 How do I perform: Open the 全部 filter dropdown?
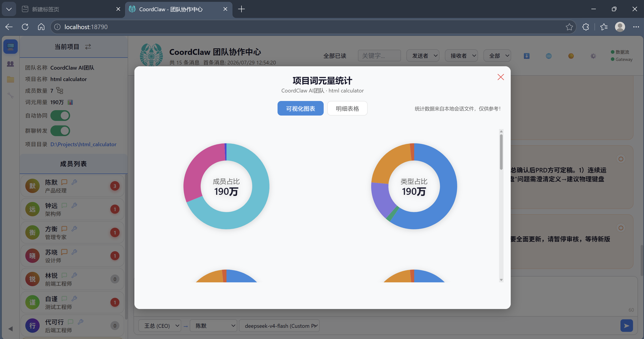click(x=497, y=56)
